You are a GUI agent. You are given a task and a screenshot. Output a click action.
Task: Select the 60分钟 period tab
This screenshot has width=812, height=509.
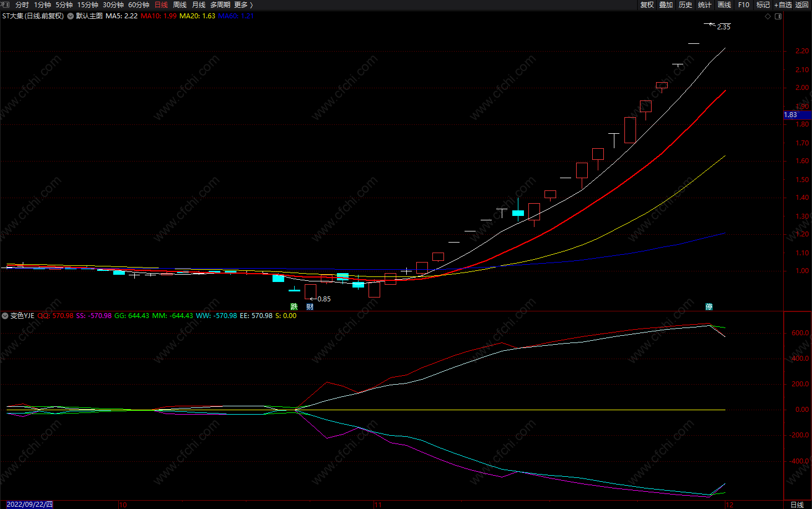pyautogui.click(x=139, y=4)
